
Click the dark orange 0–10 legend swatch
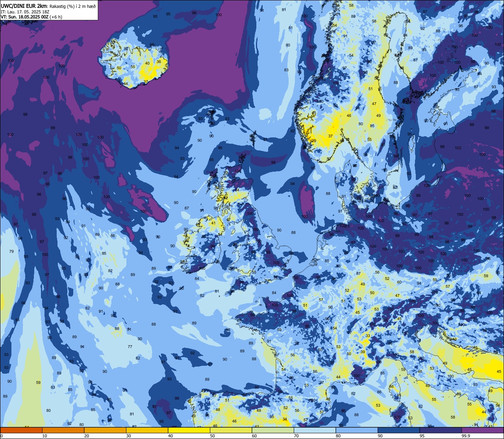pyautogui.click(x=21, y=430)
